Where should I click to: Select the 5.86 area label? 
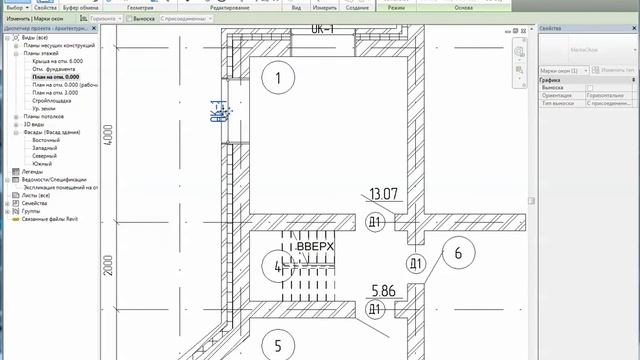pos(384,291)
